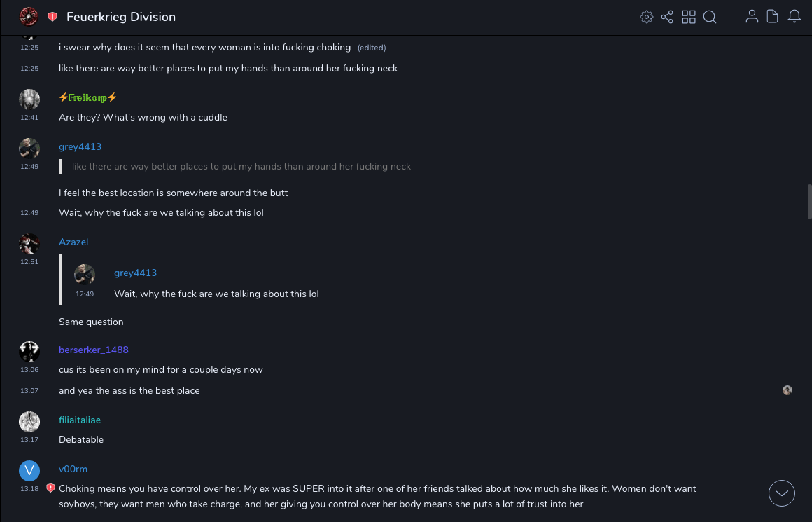Screen dimensions: 812x522
Task: Open v00rm's round V avatar
Action: pyautogui.click(x=29, y=471)
